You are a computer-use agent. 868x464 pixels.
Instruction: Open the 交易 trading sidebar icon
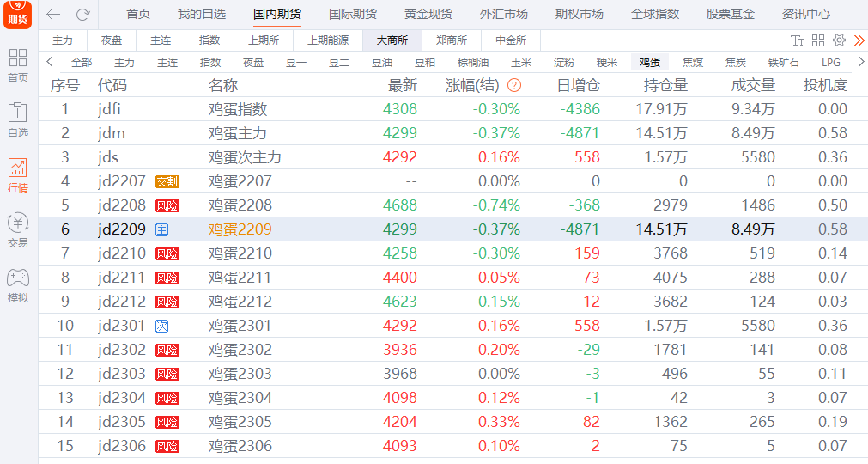point(18,229)
